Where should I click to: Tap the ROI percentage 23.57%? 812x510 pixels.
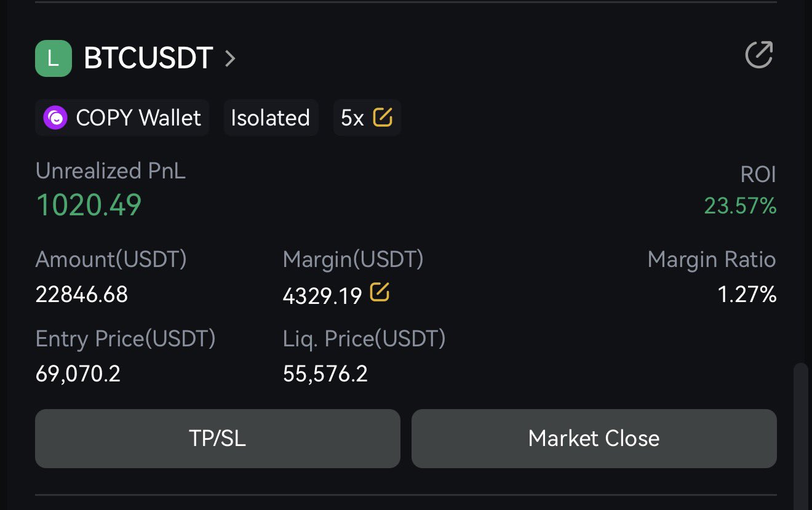point(740,206)
